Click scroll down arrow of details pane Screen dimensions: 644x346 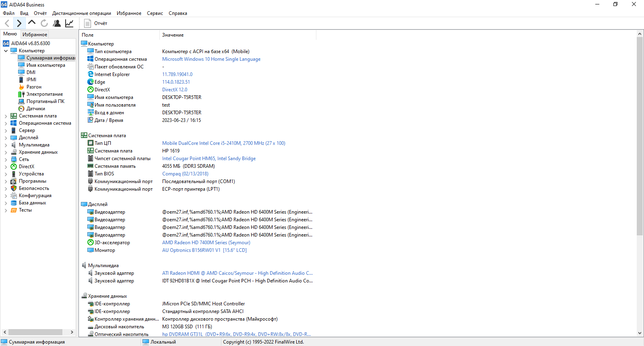click(640, 333)
